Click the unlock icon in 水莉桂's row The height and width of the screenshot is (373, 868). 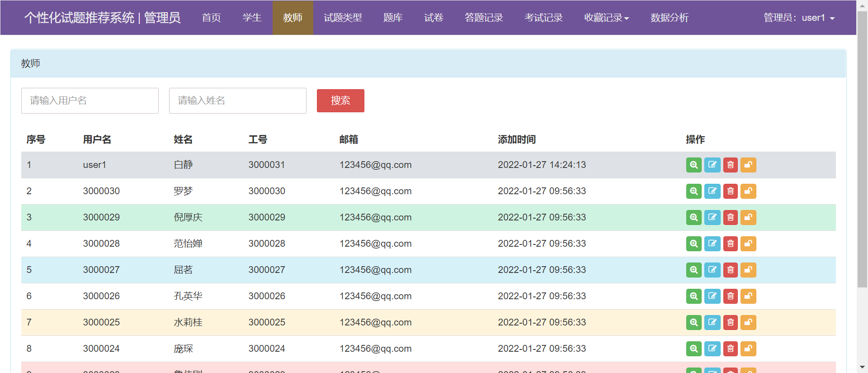click(748, 322)
